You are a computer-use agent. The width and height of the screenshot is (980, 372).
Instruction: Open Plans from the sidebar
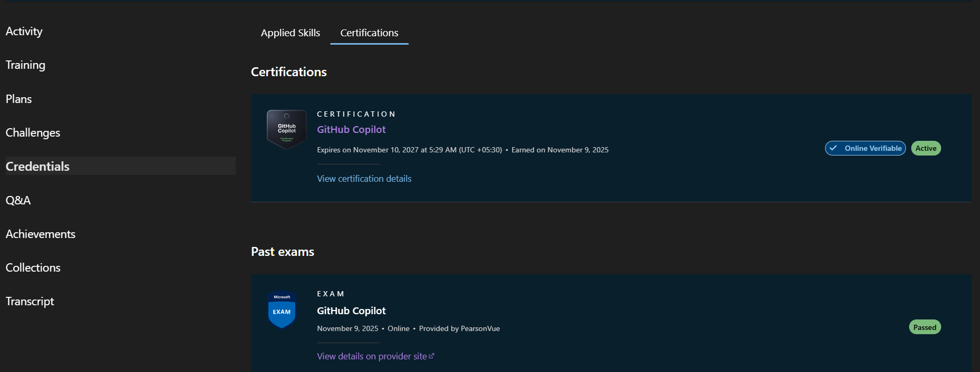(19, 99)
